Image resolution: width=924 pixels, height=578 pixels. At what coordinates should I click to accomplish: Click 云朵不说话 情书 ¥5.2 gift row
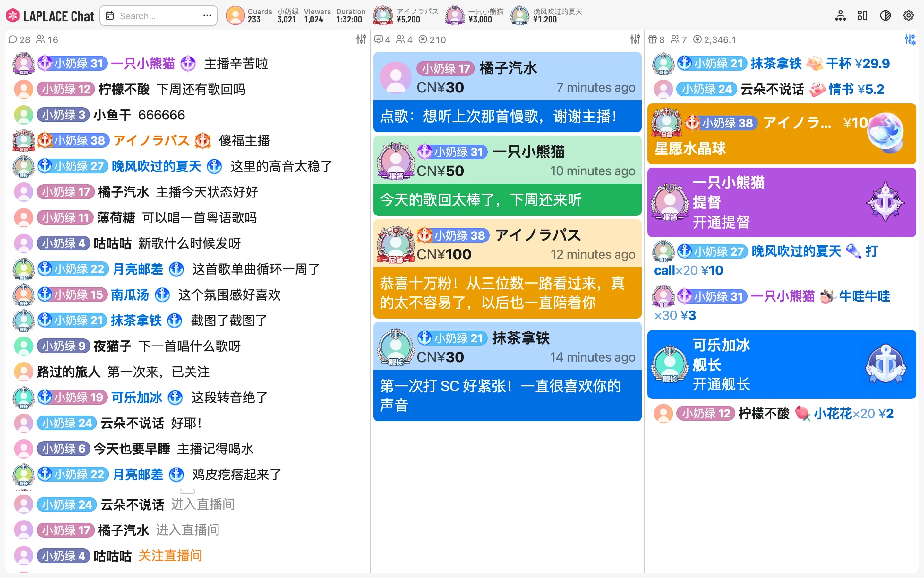click(782, 90)
